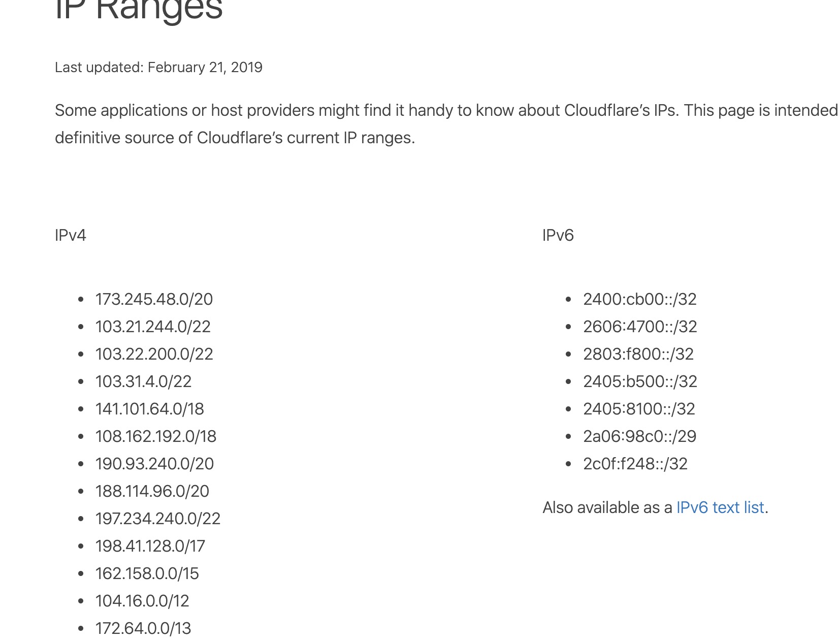
Task: Open the IPv6 text list link
Action: pos(720,507)
